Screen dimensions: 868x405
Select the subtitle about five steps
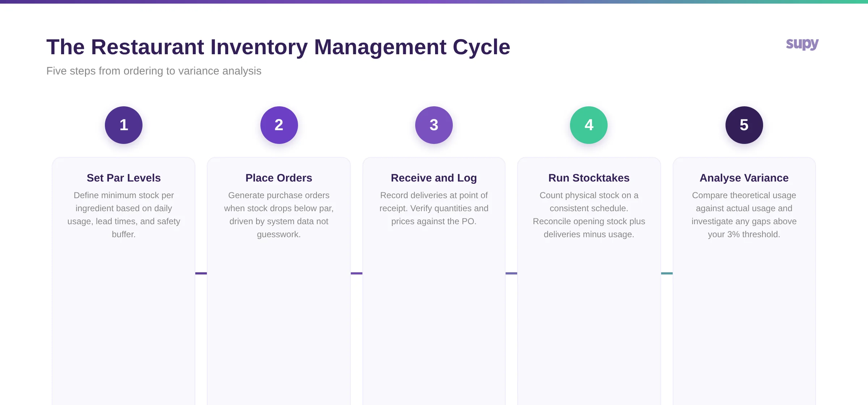click(x=153, y=71)
